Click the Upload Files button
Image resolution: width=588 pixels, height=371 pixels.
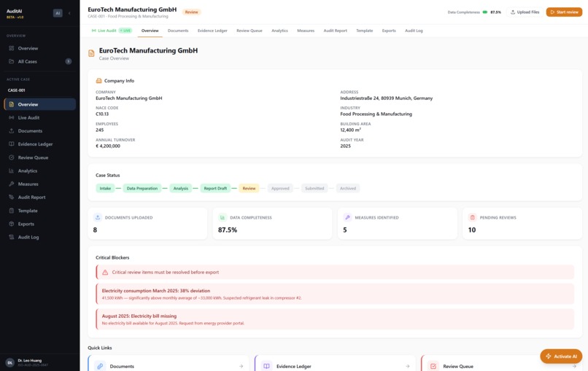[525, 12]
